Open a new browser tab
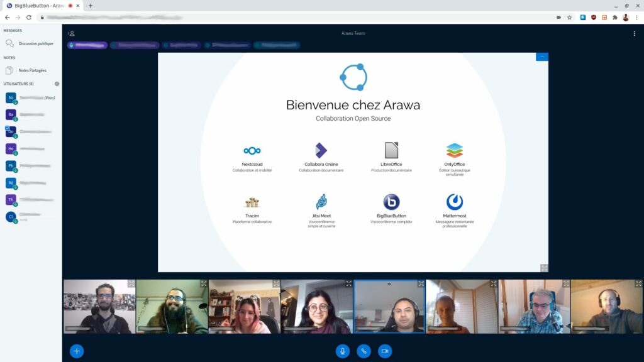This screenshot has width=644, height=362. (x=91, y=6)
